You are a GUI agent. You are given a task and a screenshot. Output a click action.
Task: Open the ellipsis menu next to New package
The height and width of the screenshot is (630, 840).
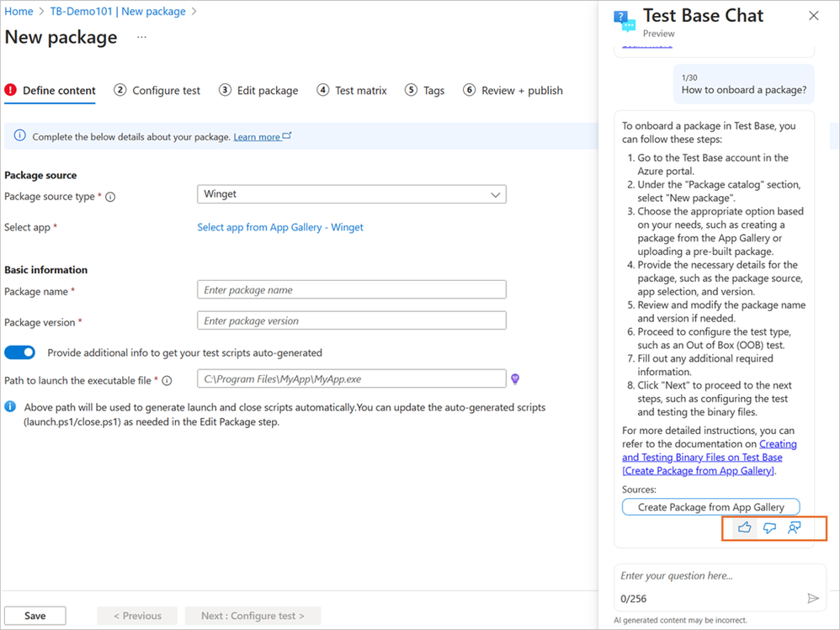pos(141,38)
